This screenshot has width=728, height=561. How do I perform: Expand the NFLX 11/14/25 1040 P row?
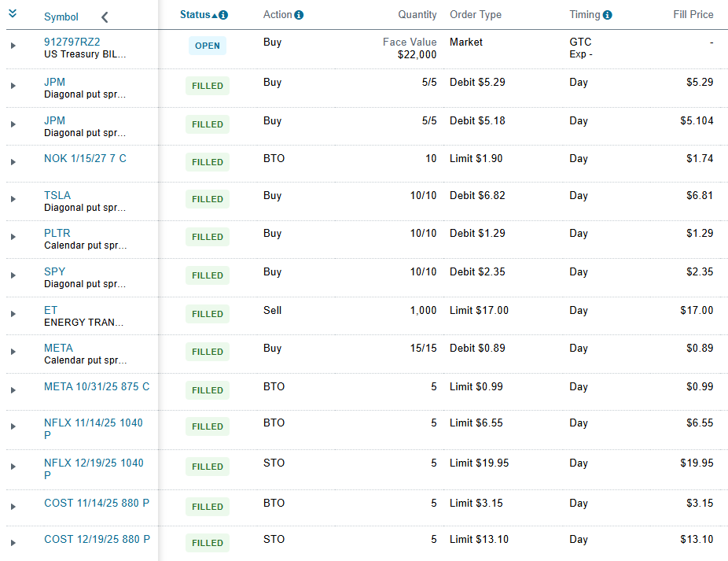coord(13,426)
